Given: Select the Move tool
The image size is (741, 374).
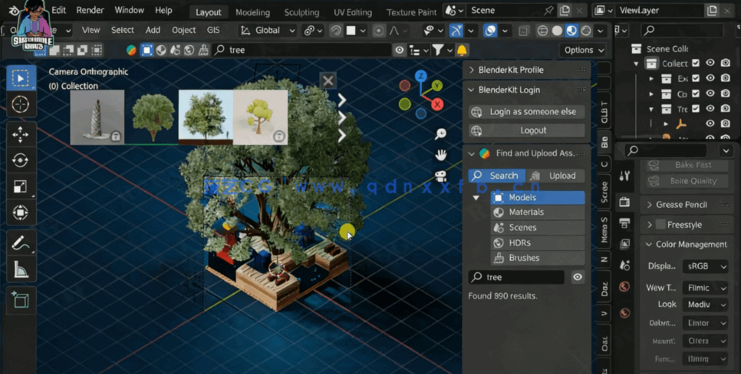Looking at the screenshot, I should (21, 134).
